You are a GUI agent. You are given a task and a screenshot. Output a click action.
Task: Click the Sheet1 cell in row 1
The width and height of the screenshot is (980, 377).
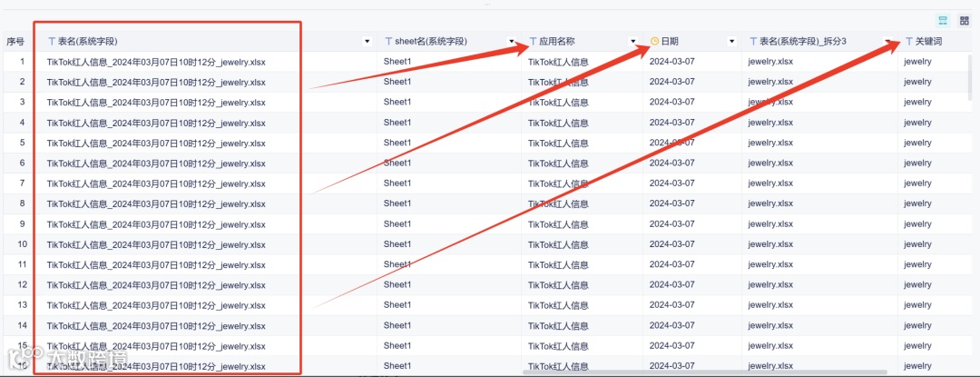[397, 61]
